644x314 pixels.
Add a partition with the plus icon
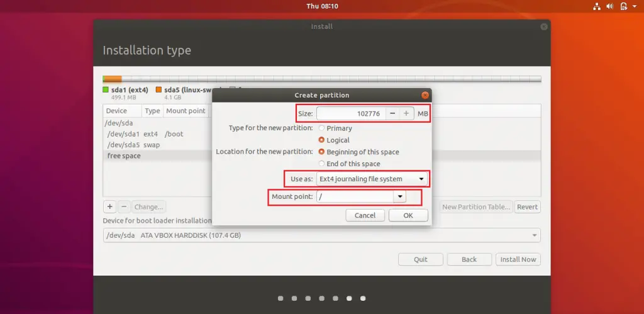coord(109,206)
